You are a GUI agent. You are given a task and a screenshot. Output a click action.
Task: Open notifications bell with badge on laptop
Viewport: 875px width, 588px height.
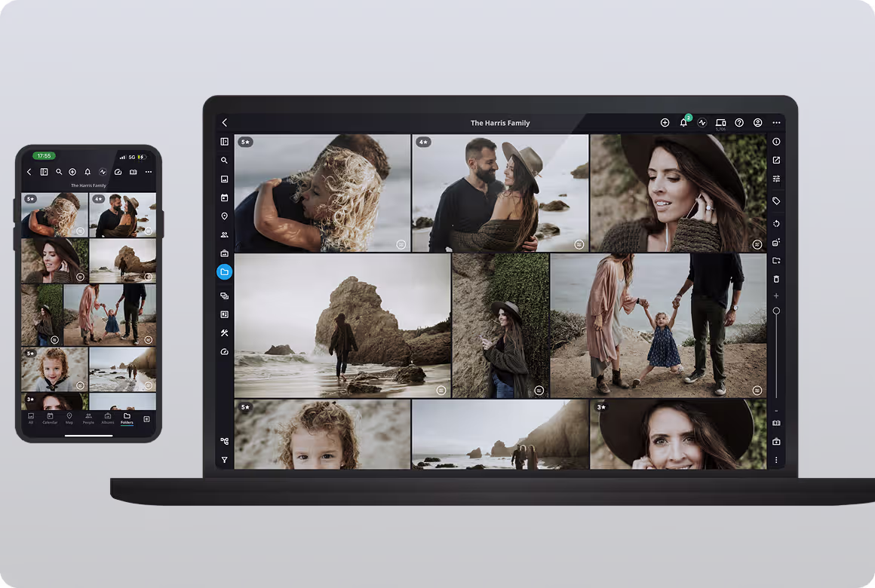click(684, 123)
